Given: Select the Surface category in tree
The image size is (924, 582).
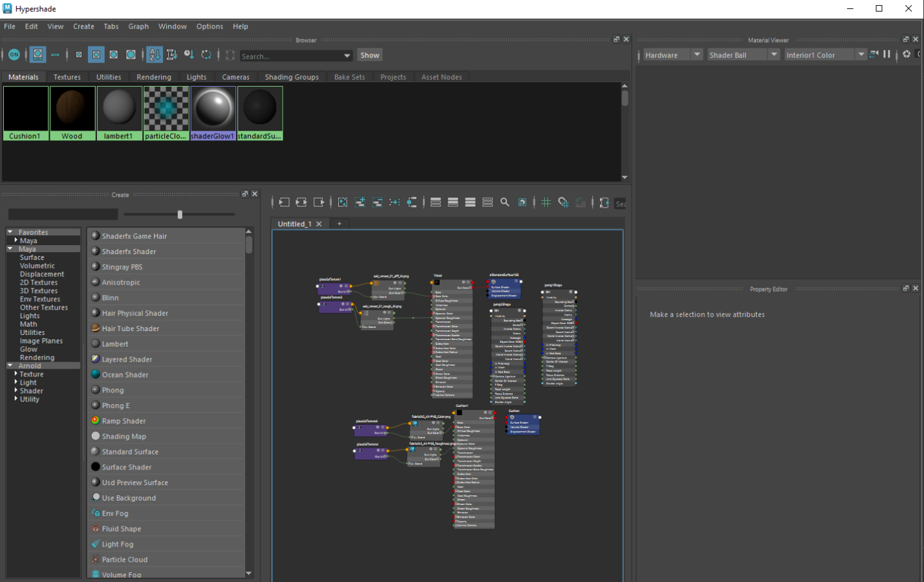Looking at the screenshot, I should 32,257.
